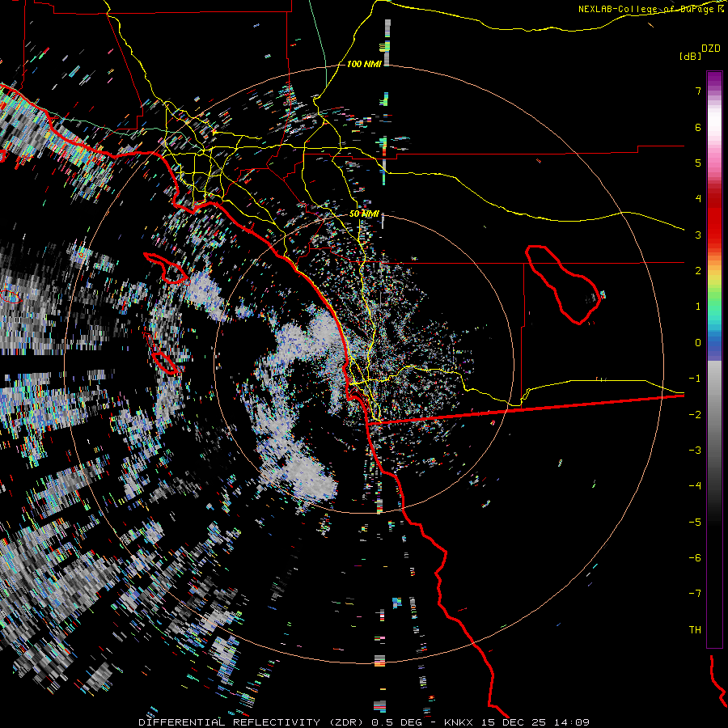Click the "100 NMI" range ring label
This screenshot has height=728, width=728.
364,64
